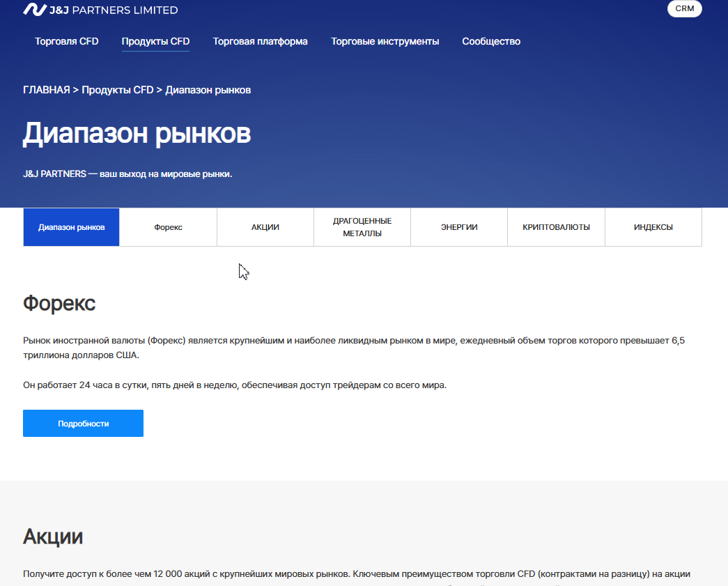The width and height of the screenshot is (728, 586).
Task: Open the КРИПТОВАЛЮТЫ tab
Action: [556, 227]
